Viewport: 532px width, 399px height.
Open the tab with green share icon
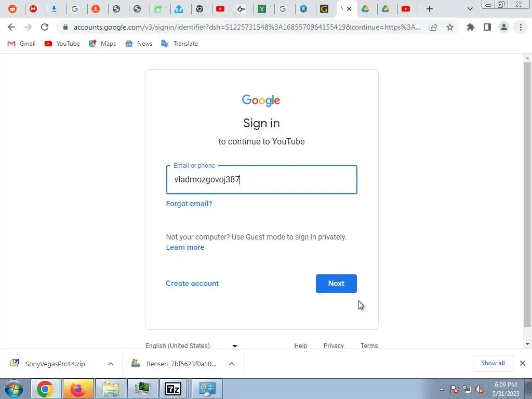click(158, 9)
